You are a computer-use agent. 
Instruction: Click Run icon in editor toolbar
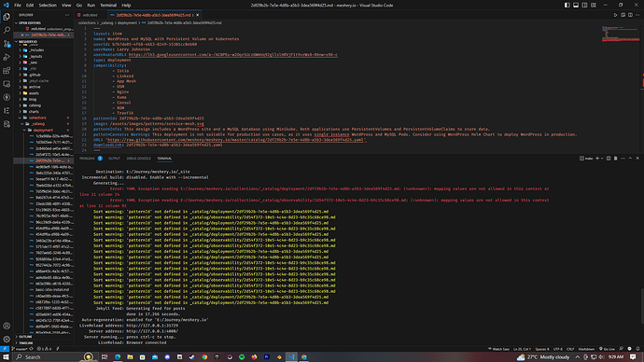point(615,15)
